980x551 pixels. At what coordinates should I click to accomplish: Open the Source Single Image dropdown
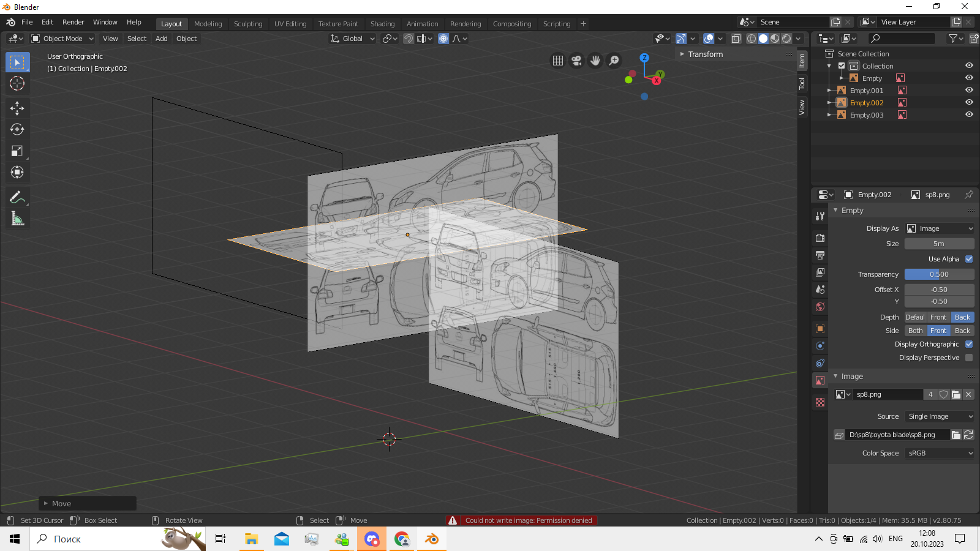(940, 416)
